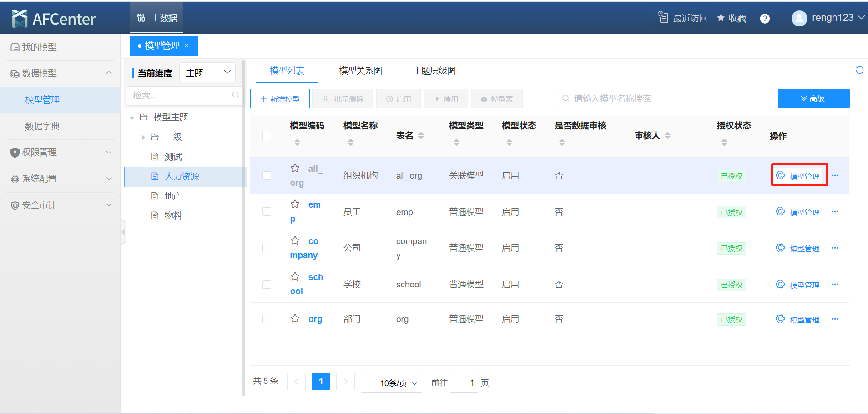This screenshot has height=414, width=868.
Task: Sort by 模型名称 column arrows
Action: (x=350, y=142)
